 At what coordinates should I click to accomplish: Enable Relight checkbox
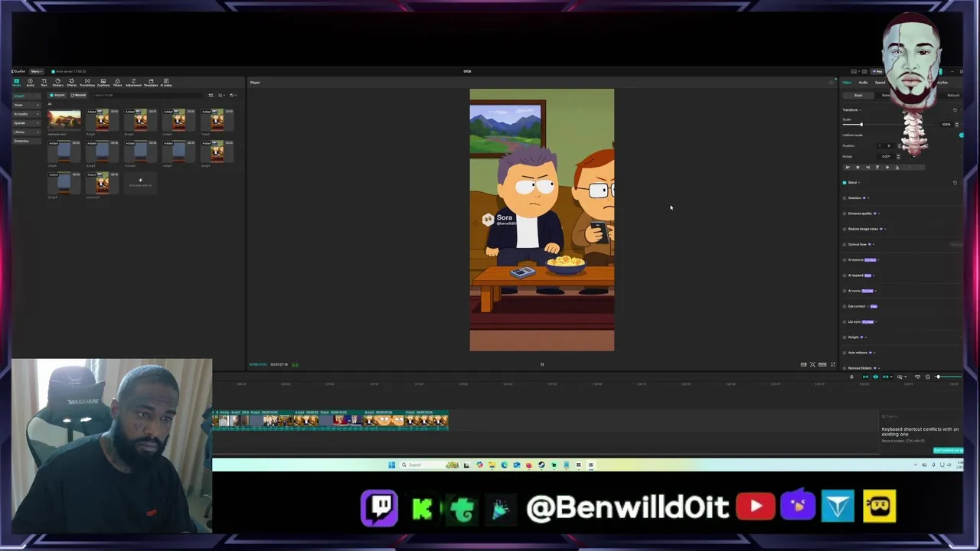[x=844, y=337]
